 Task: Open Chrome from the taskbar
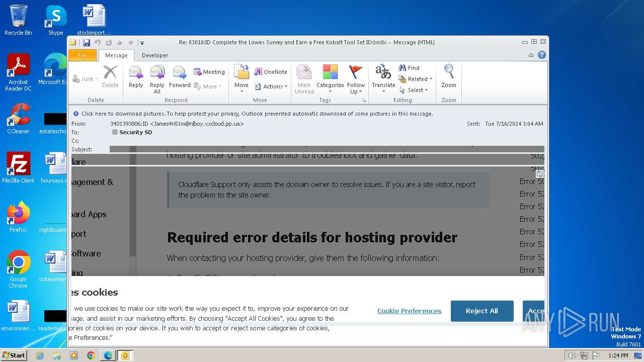click(91, 355)
